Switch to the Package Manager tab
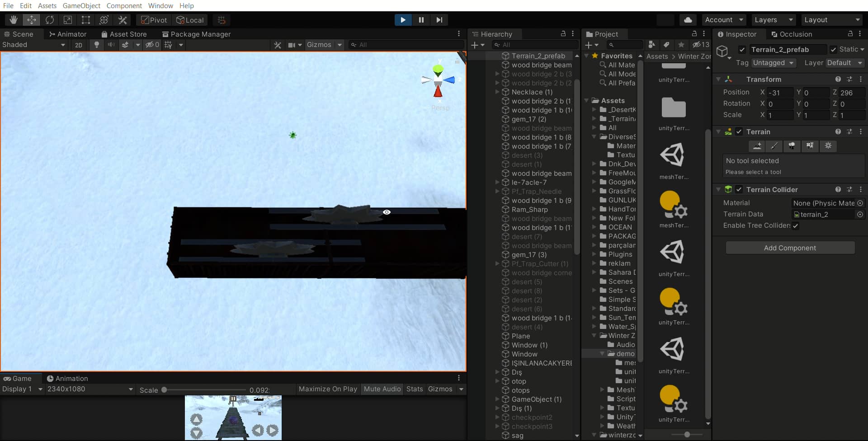The width and height of the screenshot is (868, 441). coord(197,34)
